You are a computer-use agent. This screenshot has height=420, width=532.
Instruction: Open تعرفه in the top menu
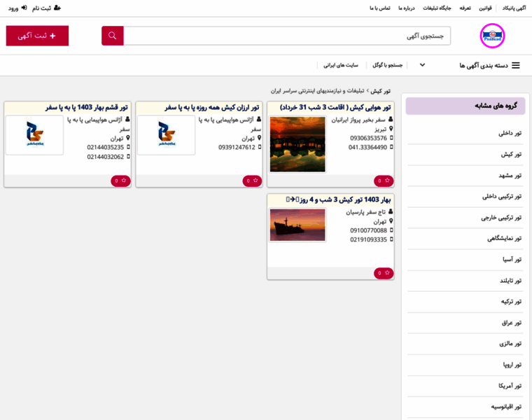coord(465,8)
